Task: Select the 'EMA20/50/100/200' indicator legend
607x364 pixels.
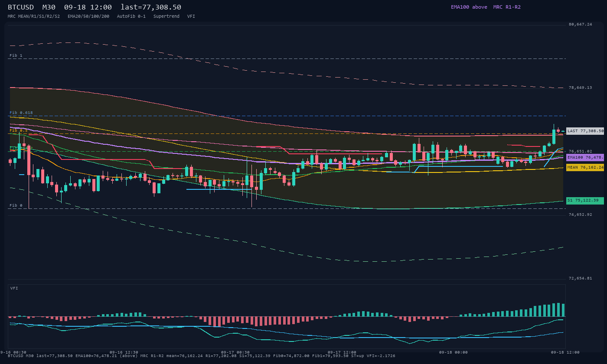Action: [88, 16]
